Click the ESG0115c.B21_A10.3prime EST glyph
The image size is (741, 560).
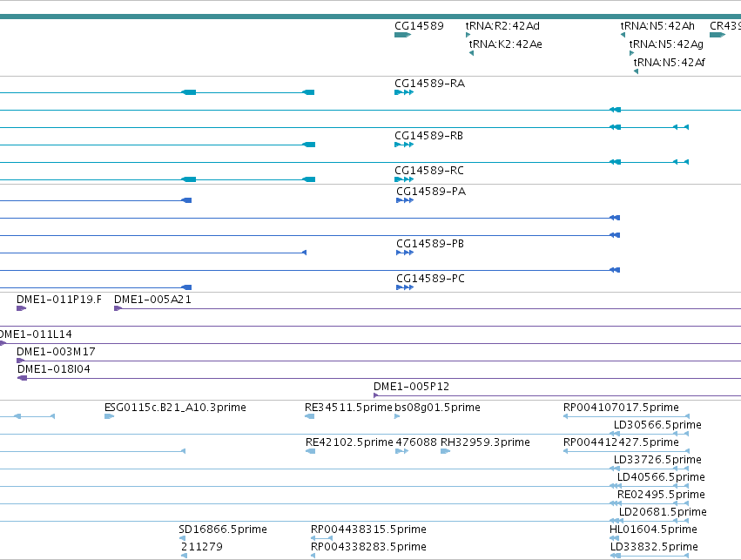pos(109,416)
